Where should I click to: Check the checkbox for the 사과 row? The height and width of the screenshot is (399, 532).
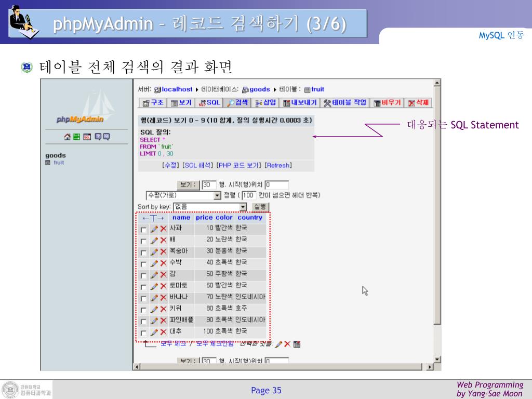(x=143, y=230)
